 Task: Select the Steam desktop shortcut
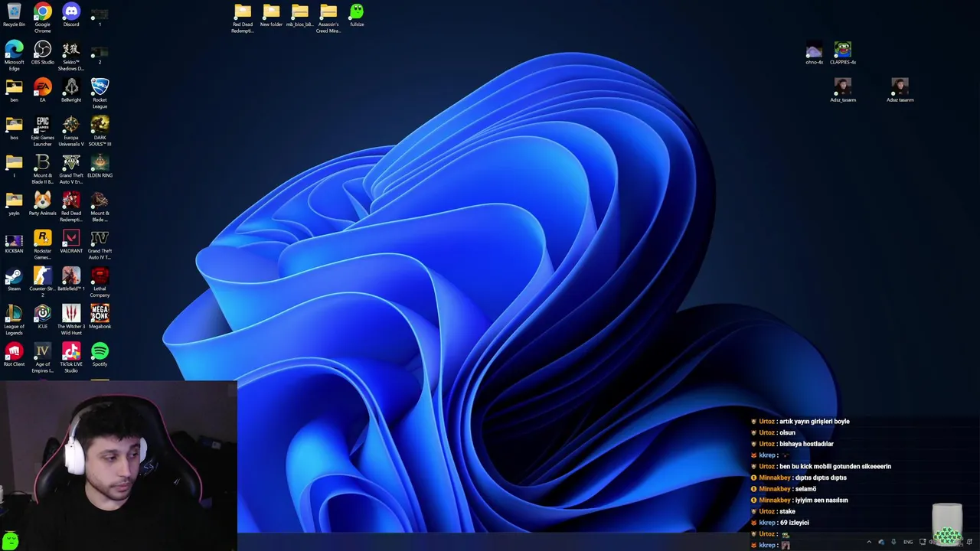(14, 279)
